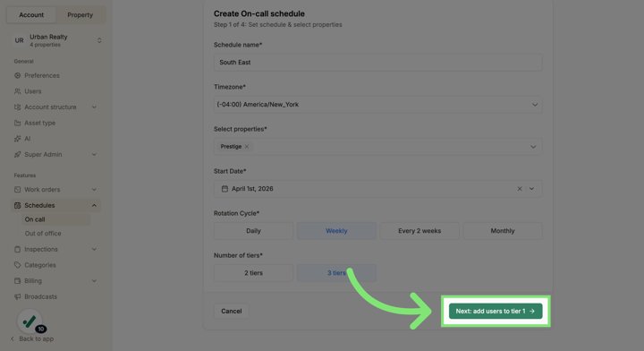Click the Work orders icon

[x=17, y=190]
